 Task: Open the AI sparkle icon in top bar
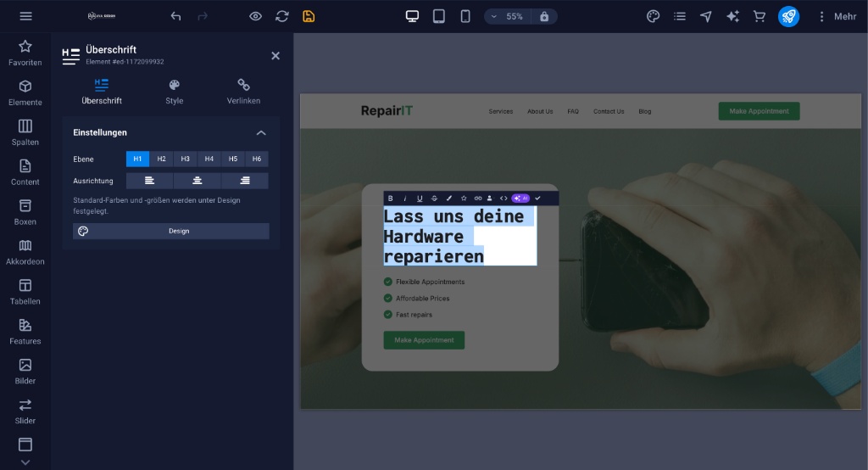(x=732, y=16)
